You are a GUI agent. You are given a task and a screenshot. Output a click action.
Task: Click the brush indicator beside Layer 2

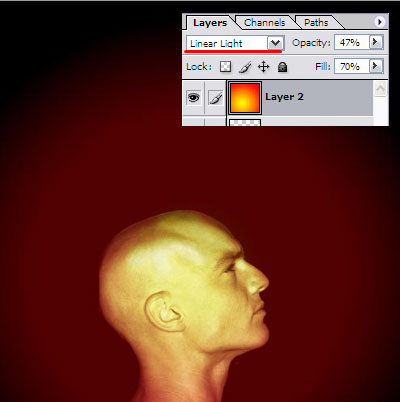click(x=216, y=98)
